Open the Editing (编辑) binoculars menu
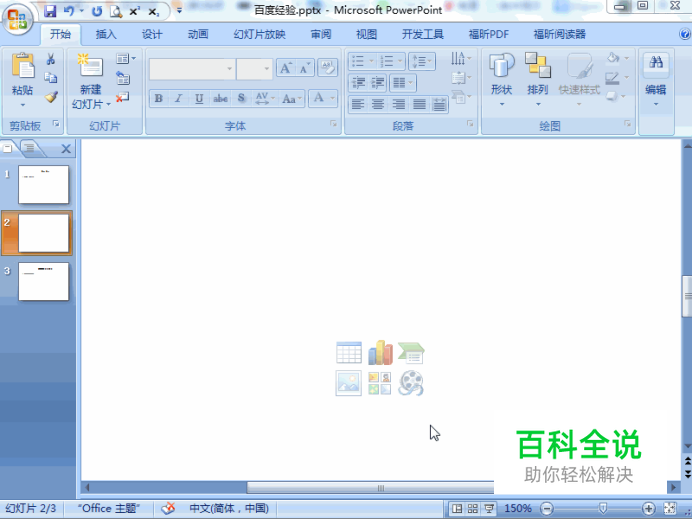692x519 pixels. pyautogui.click(x=656, y=79)
